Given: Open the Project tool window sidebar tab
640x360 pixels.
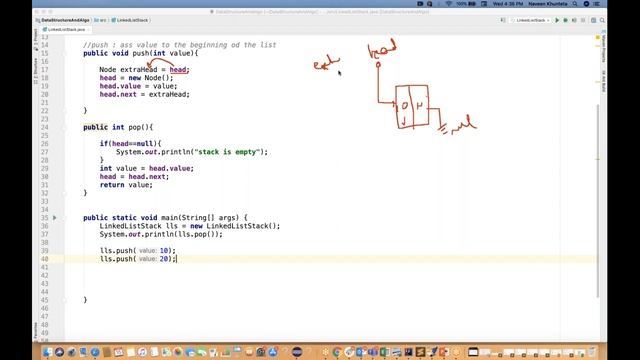Looking at the screenshot, I should pos(36,40).
